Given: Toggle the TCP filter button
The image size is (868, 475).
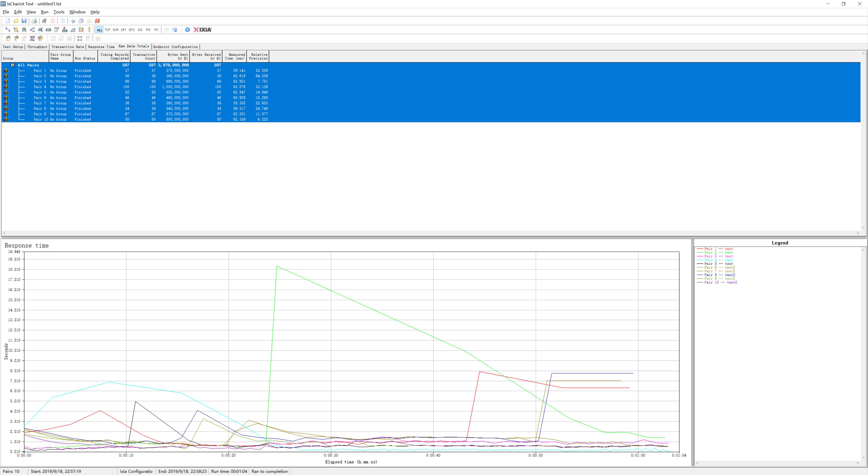Looking at the screenshot, I should [108, 30].
